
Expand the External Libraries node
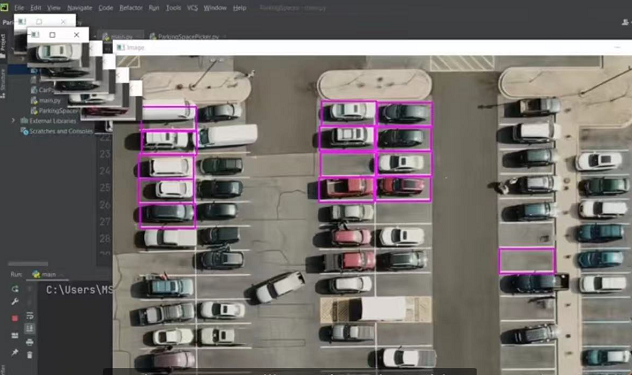coord(13,121)
